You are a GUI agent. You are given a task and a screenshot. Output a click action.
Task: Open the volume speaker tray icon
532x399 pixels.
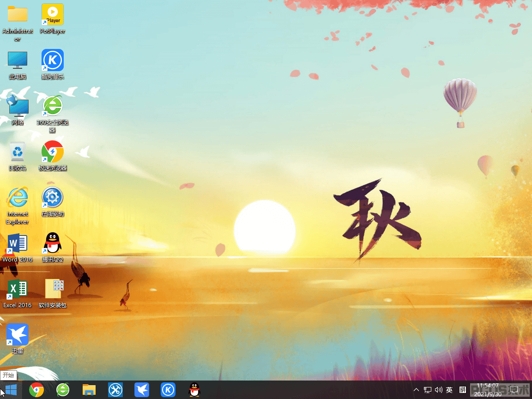point(438,390)
